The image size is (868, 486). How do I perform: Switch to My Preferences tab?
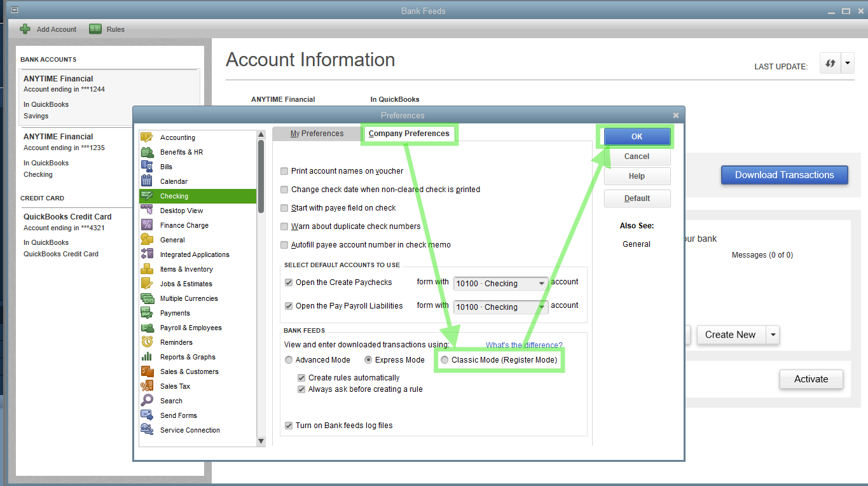tap(317, 134)
